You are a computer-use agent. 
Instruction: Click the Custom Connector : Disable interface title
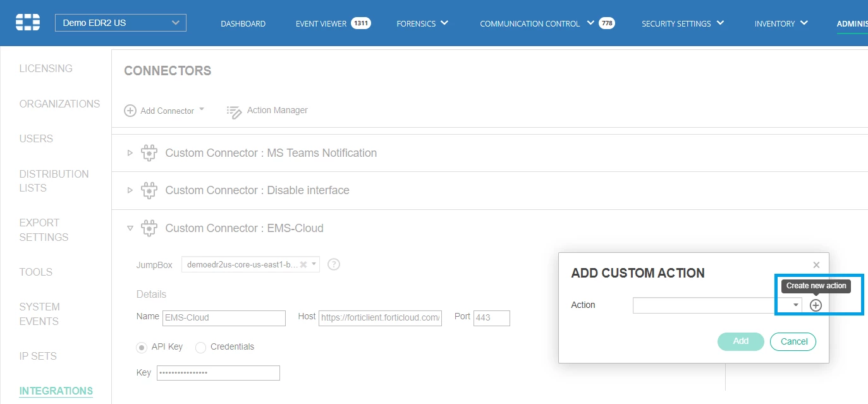pyautogui.click(x=257, y=190)
